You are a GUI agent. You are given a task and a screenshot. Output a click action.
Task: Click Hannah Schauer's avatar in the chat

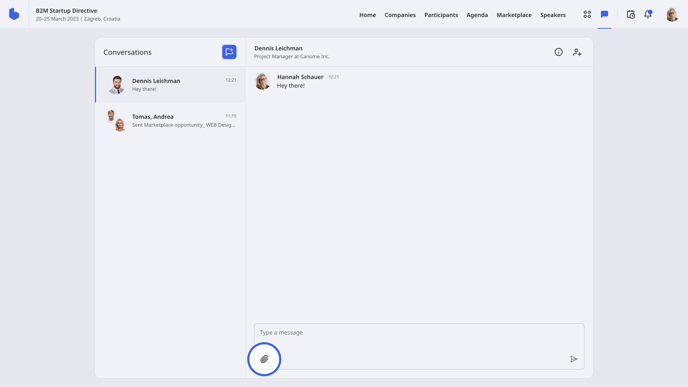click(x=262, y=81)
